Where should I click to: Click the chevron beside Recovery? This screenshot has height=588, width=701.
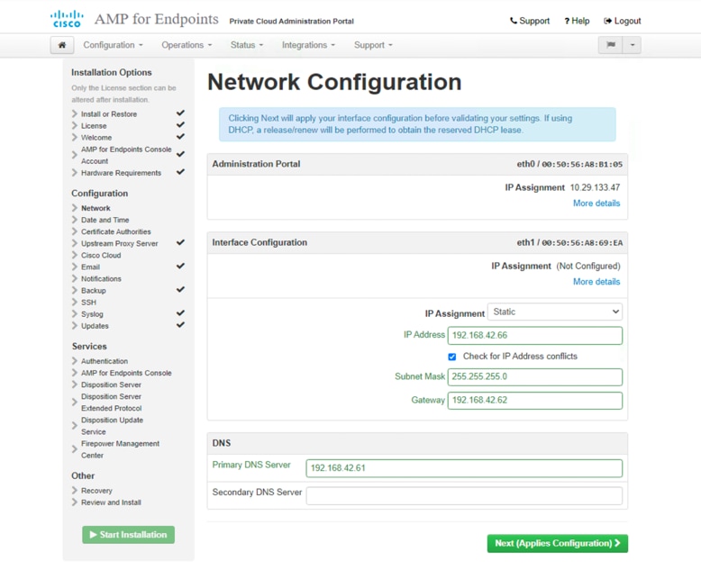tap(75, 490)
